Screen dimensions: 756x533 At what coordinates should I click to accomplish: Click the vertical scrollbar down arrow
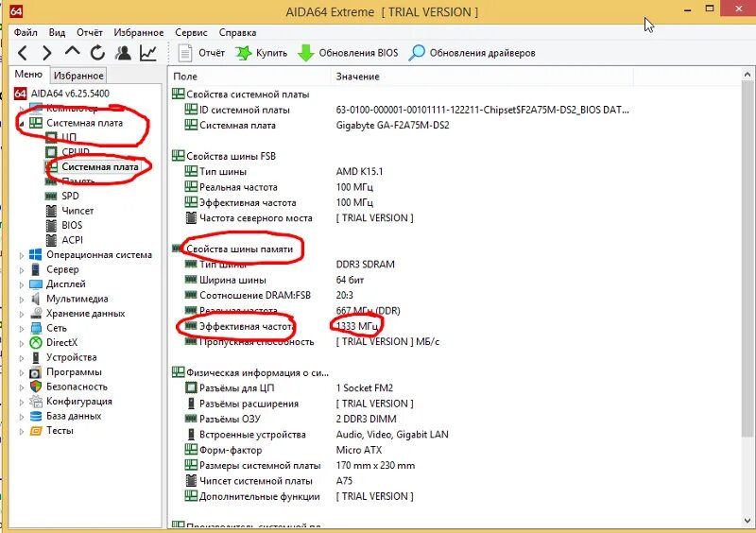point(747,521)
